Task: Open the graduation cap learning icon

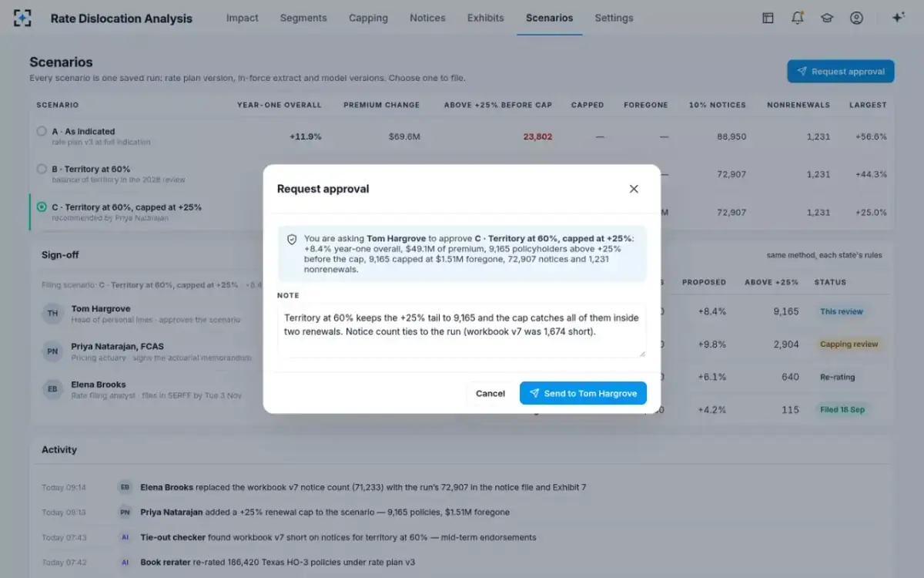Action: (827, 18)
